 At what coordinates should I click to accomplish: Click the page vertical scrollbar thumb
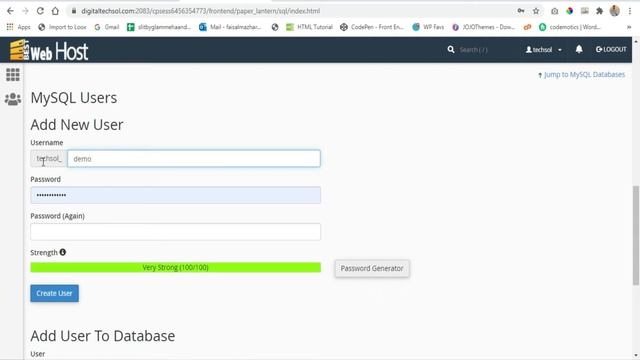pos(636,235)
